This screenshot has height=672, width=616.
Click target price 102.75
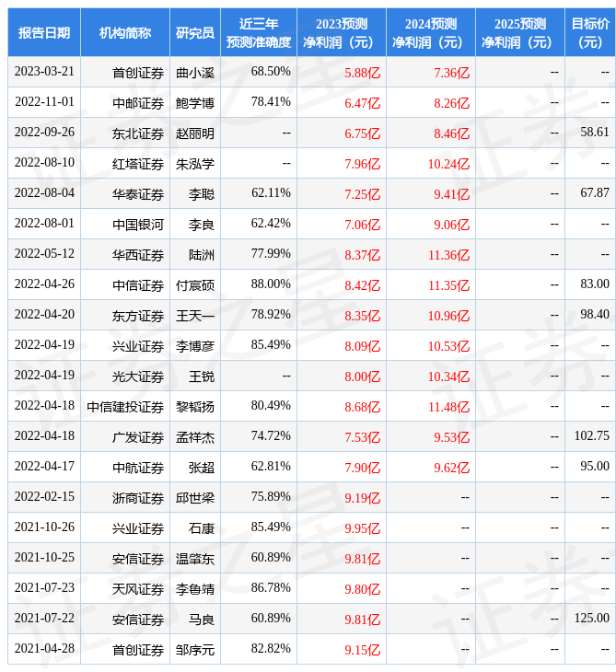pos(591,436)
